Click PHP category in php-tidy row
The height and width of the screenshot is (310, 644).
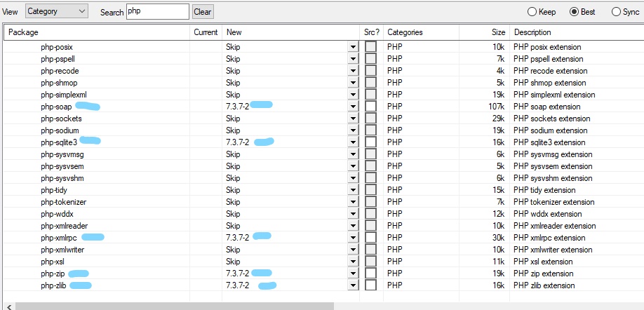395,189
